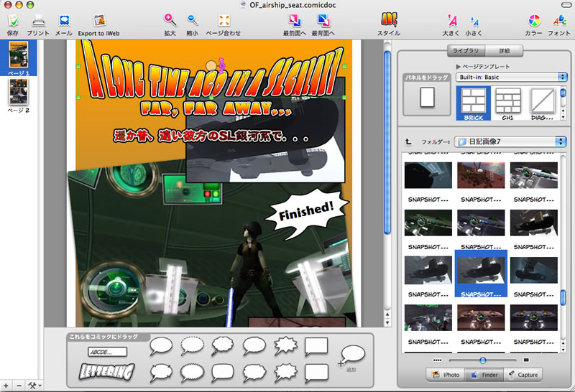Switch to the 詳細 tab

tap(505, 50)
